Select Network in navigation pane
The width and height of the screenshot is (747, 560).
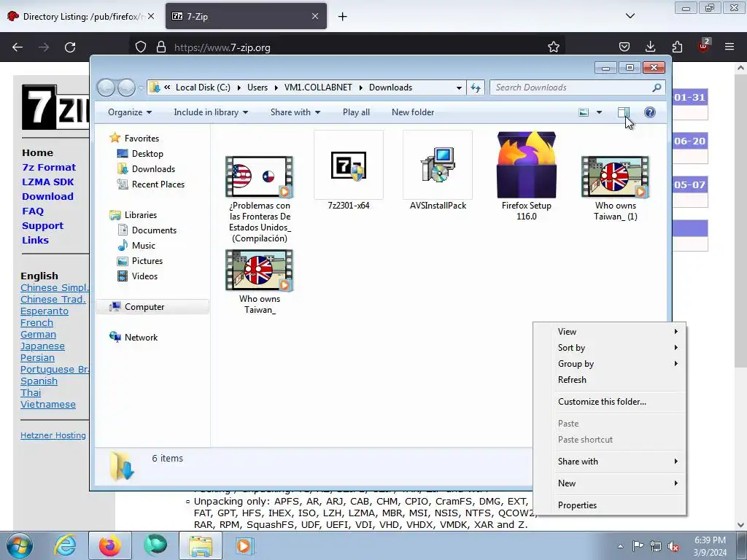pyautogui.click(x=141, y=337)
